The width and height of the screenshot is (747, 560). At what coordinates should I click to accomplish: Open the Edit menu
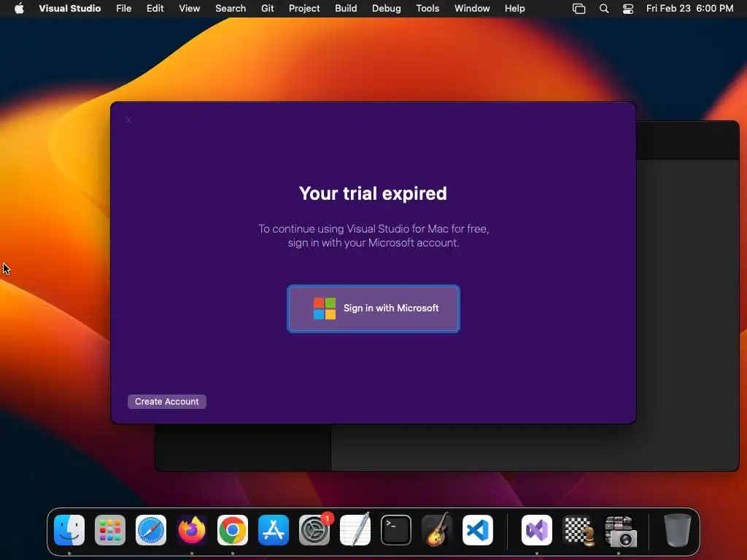[x=155, y=8]
